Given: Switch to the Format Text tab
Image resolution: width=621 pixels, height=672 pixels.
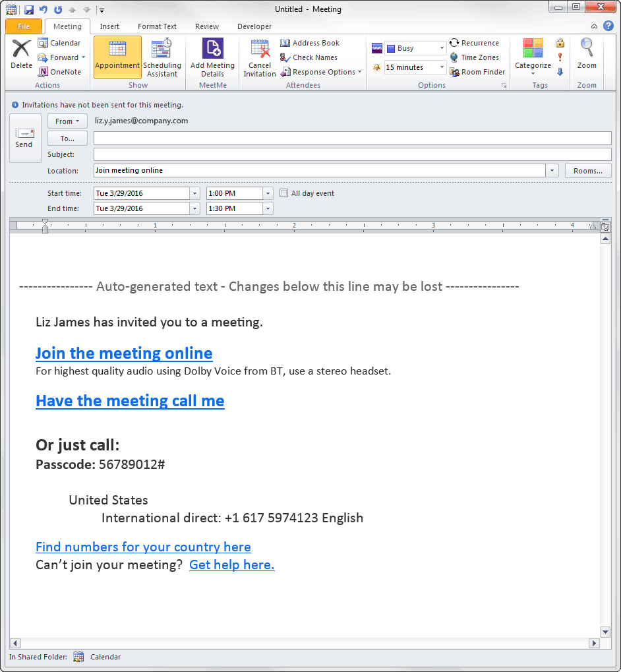Looking at the screenshot, I should click(x=156, y=26).
